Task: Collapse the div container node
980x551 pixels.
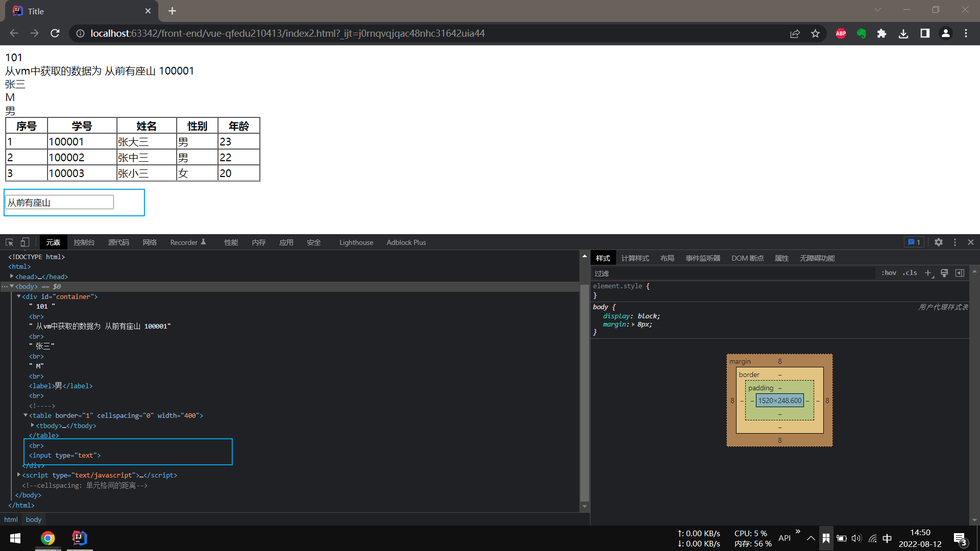Action: click(x=19, y=296)
